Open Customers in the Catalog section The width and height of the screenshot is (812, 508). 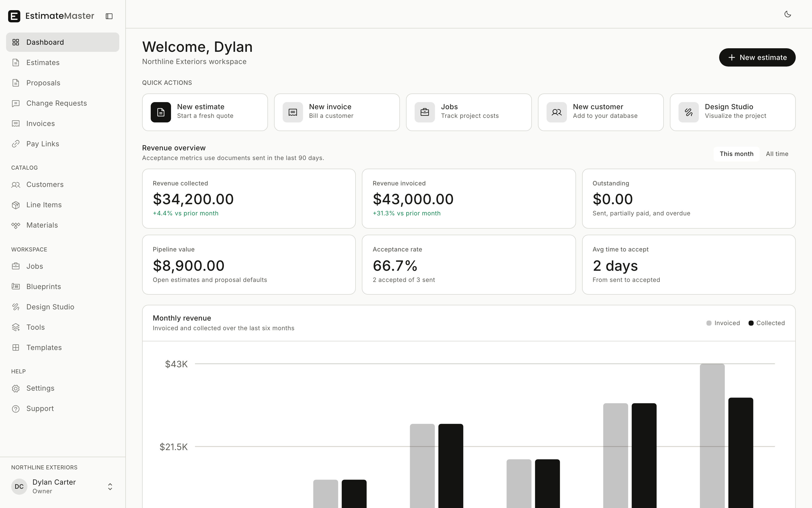(x=63, y=184)
